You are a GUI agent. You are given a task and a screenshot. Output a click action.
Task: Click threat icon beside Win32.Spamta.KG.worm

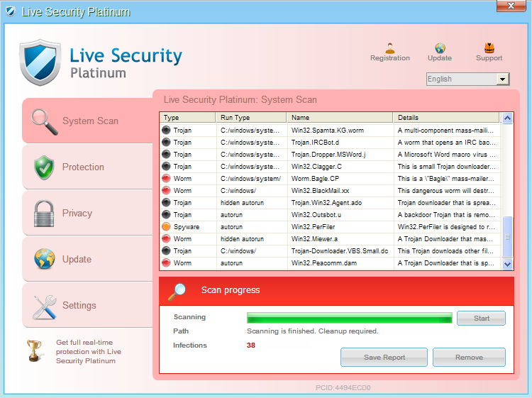click(x=166, y=130)
